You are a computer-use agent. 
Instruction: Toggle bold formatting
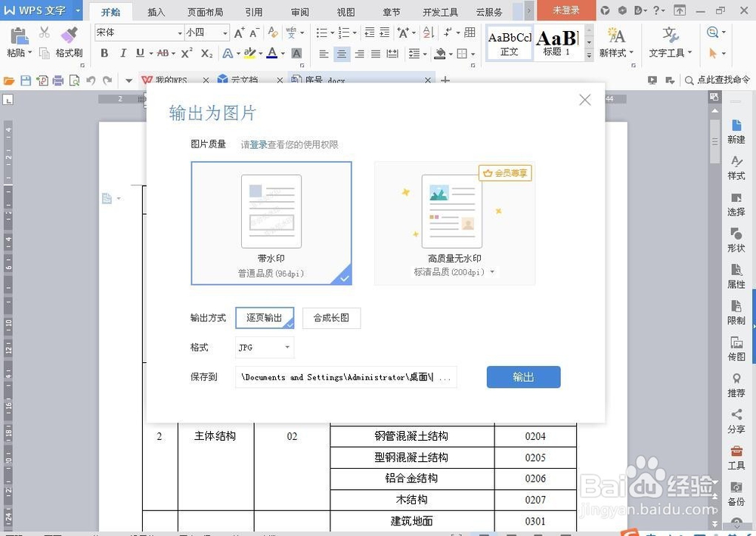(104, 54)
